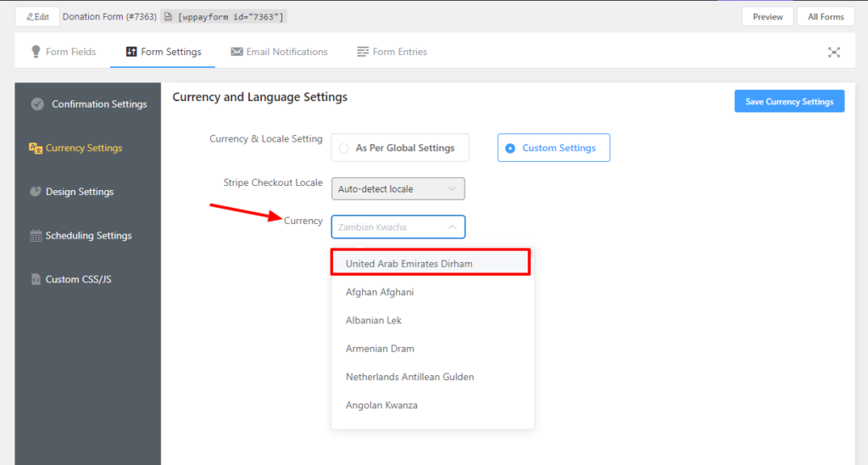Image resolution: width=868 pixels, height=465 pixels.
Task: Click the Scheduling Settings calendar icon
Action: point(36,236)
